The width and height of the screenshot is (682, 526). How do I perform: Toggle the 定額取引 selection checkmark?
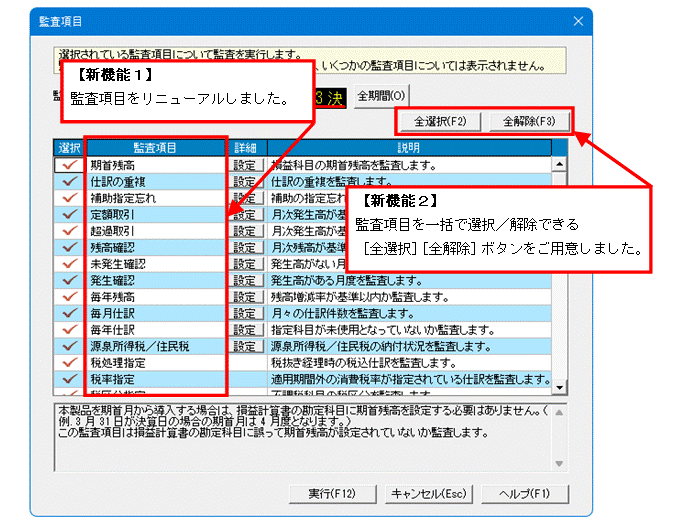coord(69,215)
